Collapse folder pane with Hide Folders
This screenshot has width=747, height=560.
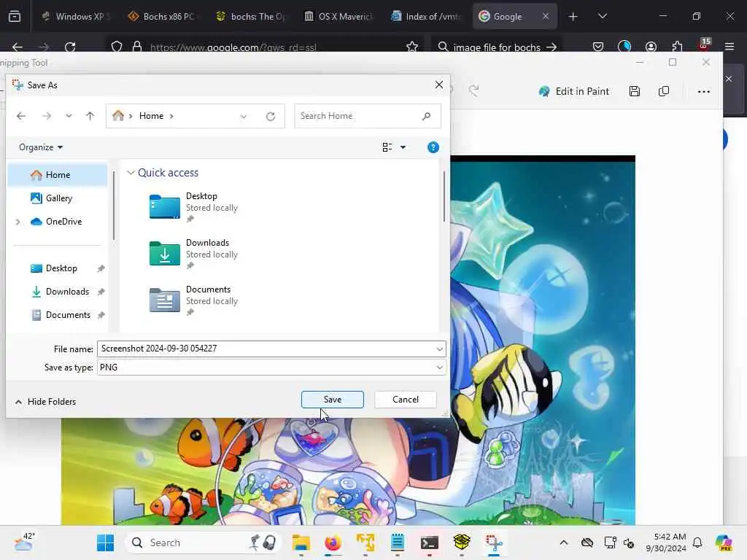45,402
